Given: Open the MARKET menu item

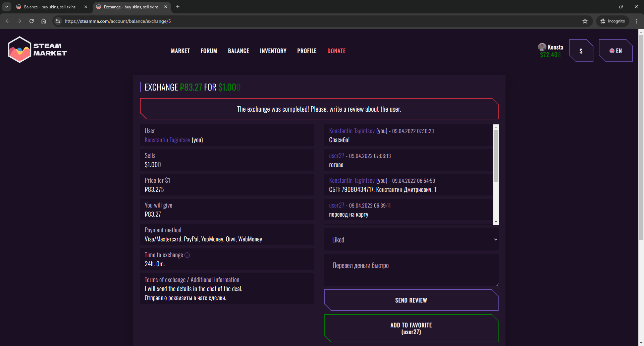Looking at the screenshot, I should 180,51.
